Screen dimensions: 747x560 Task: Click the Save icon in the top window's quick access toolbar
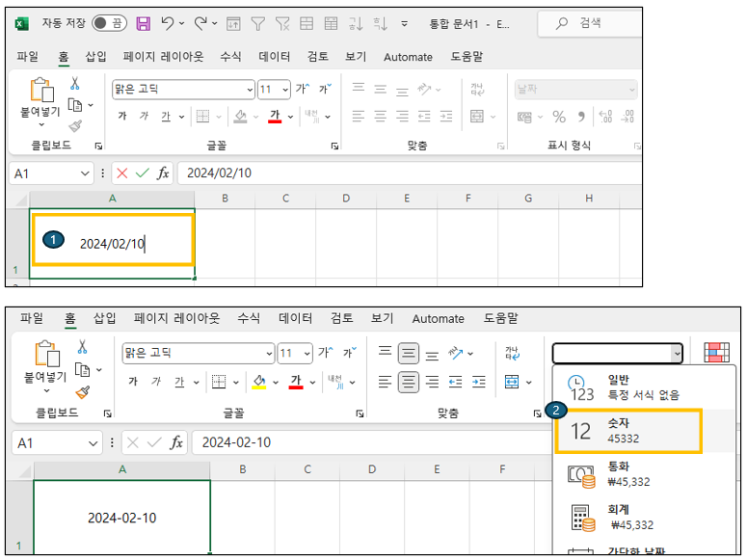click(x=143, y=23)
